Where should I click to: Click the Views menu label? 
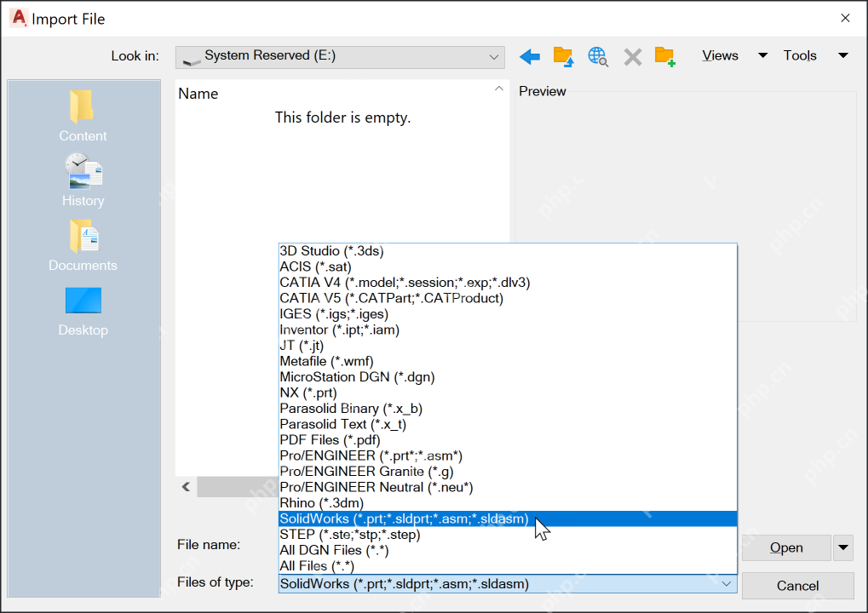[x=720, y=55]
